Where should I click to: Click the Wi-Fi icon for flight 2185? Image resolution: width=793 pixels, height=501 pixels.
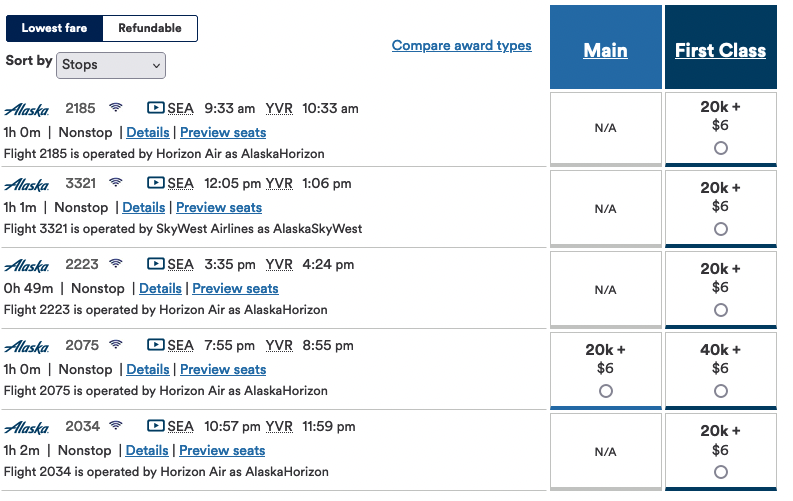(x=116, y=107)
